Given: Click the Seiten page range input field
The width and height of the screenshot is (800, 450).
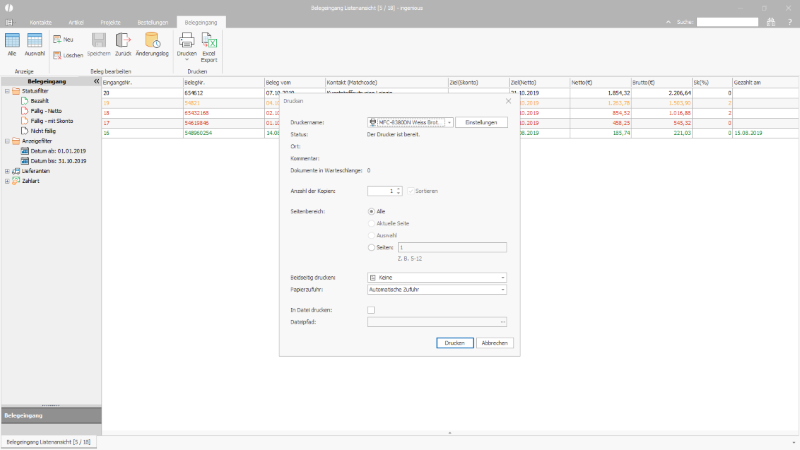Looking at the screenshot, I should tap(452, 247).
